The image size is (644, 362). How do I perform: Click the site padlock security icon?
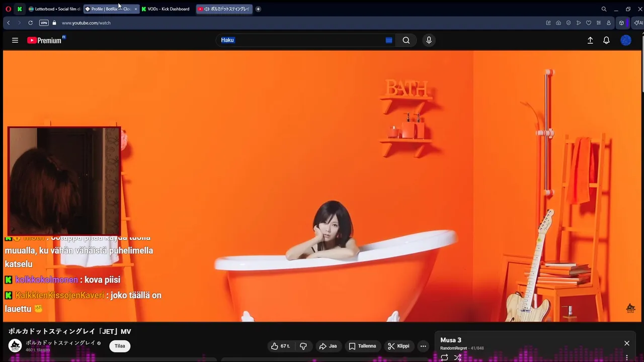(54, 23)
